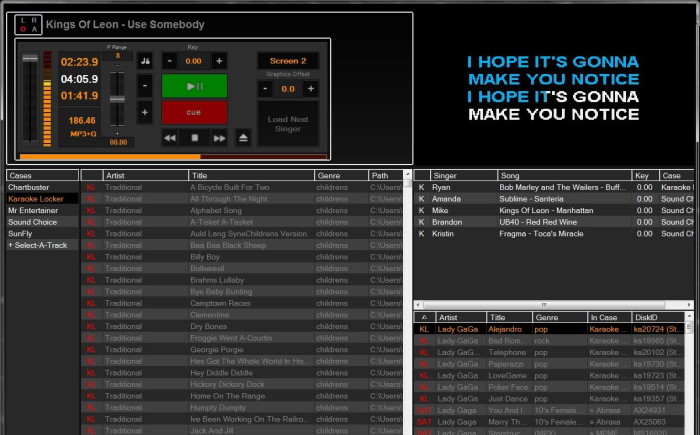The height and width of the screenshot is (435, 700).
Task: Select singer Amanda's Sublime - Santeria entry
Action: click(554, 199)
